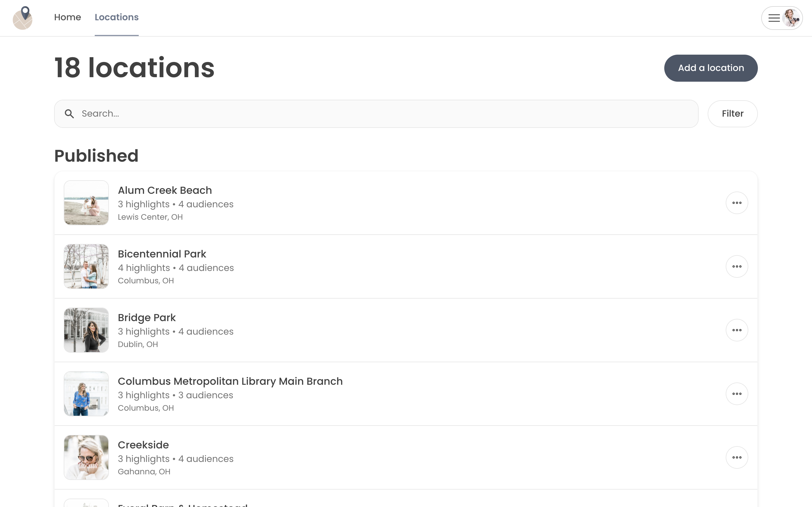Viewport: 812px width, 507px height.
Task: Open options for Bicentennial Park
Action: [x=737, y=266]
